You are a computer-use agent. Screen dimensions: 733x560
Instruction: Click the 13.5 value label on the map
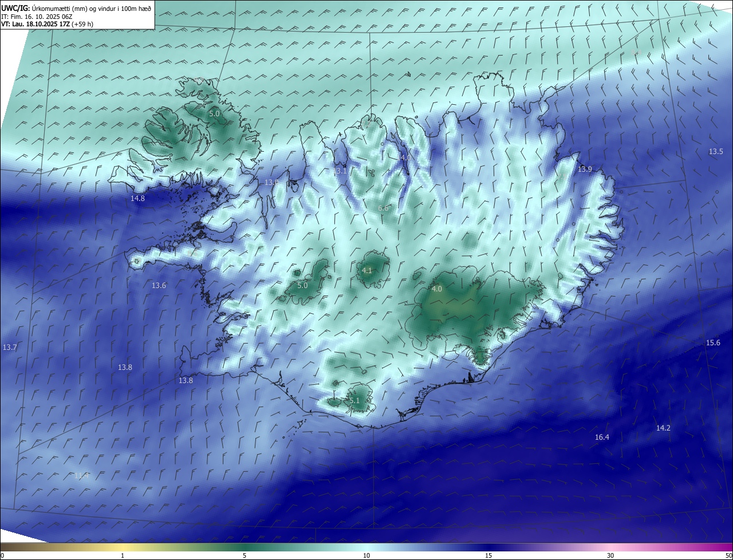click(x=716, y=151)
